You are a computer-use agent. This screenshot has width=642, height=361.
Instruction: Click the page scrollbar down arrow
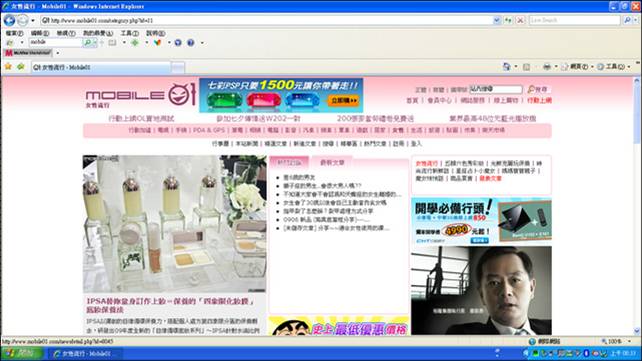click(637, 331)
